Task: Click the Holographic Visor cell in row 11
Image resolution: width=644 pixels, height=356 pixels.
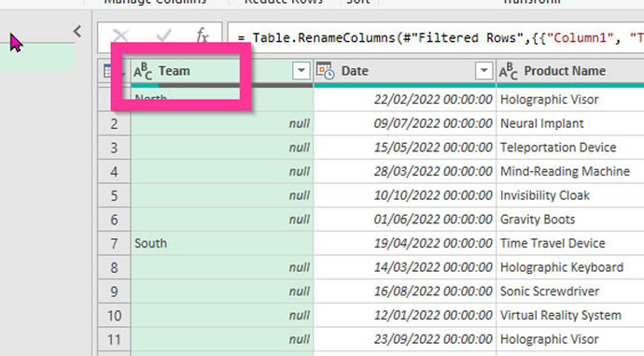Action: click(x=570, y=339)
